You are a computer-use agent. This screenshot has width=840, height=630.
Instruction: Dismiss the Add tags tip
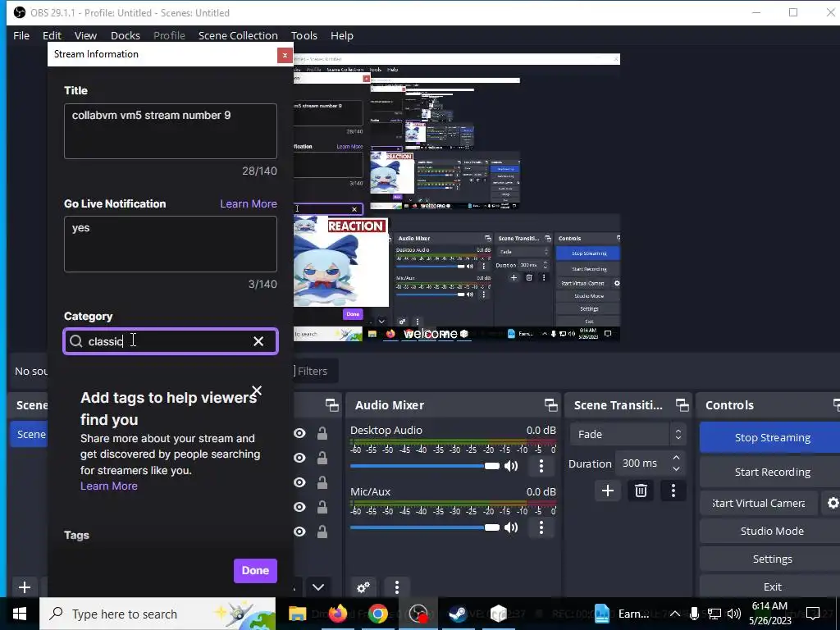click(257, 390)
